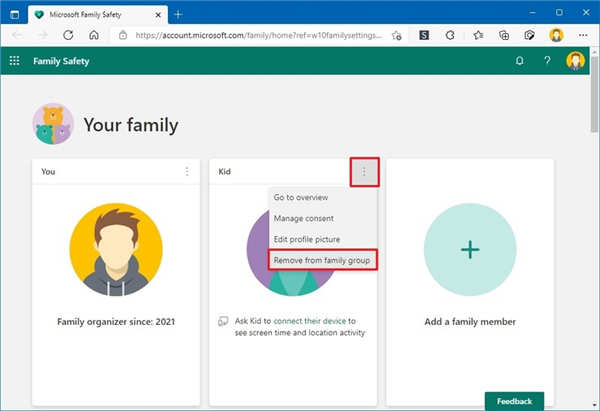Open a new browser tab
This screenshot has width=600, height=411.
178,15
